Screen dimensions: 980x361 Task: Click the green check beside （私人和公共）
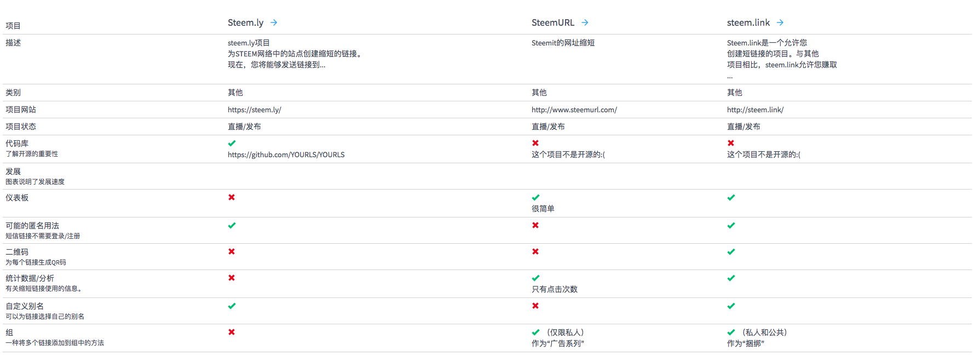click(x=731, y=332)
